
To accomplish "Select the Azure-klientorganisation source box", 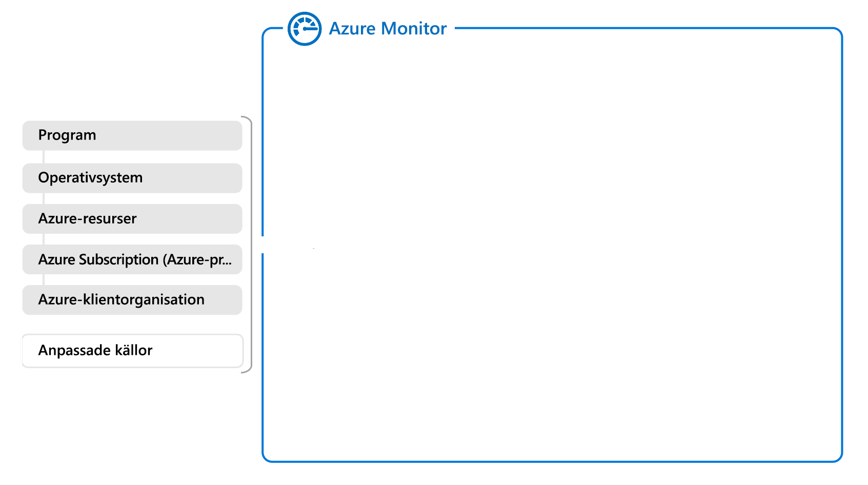I will [132, 300].
